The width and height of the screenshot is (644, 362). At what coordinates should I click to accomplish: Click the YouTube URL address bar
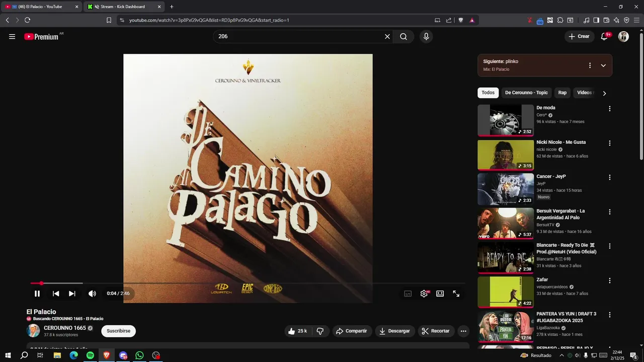point(277,20)
